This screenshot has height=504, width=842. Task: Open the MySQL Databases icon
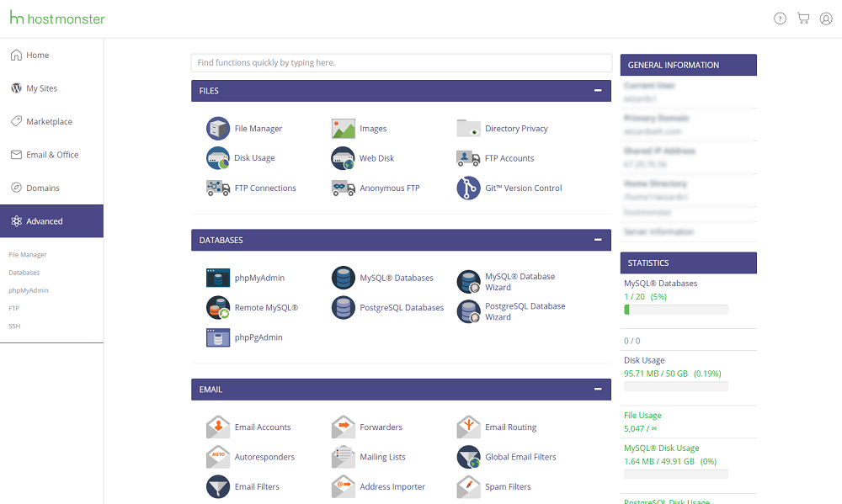(344, 278)
